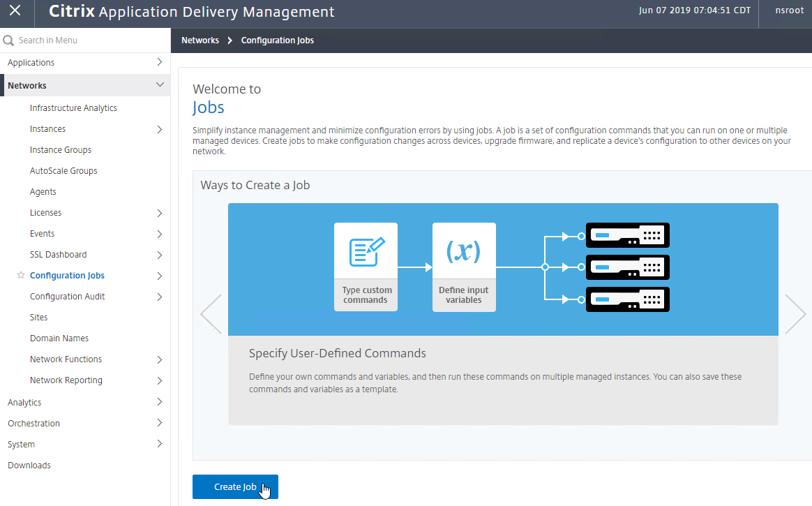The width and height of the screenshot is (812, 506).
Task: Click the Applications menu label
Action: (31, 63)
